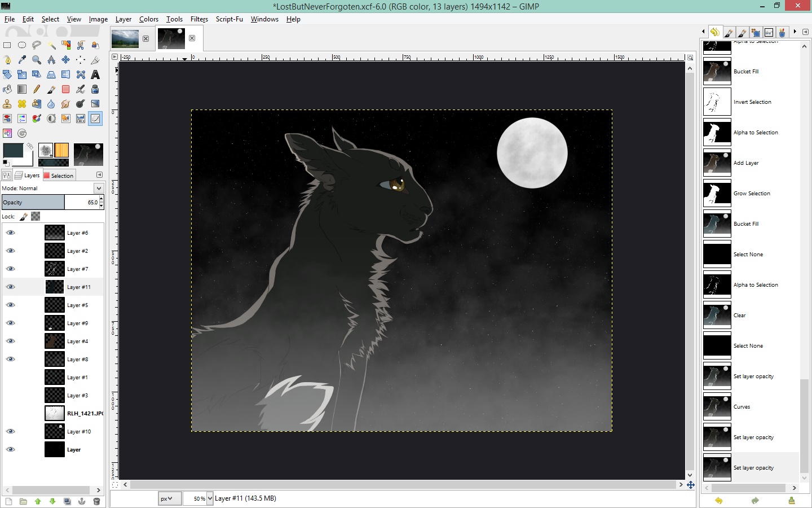Image resolution: width=812 pixels, height=508 pixels.
Task: Select the Paths pen tool
Action: click(7, 59)
